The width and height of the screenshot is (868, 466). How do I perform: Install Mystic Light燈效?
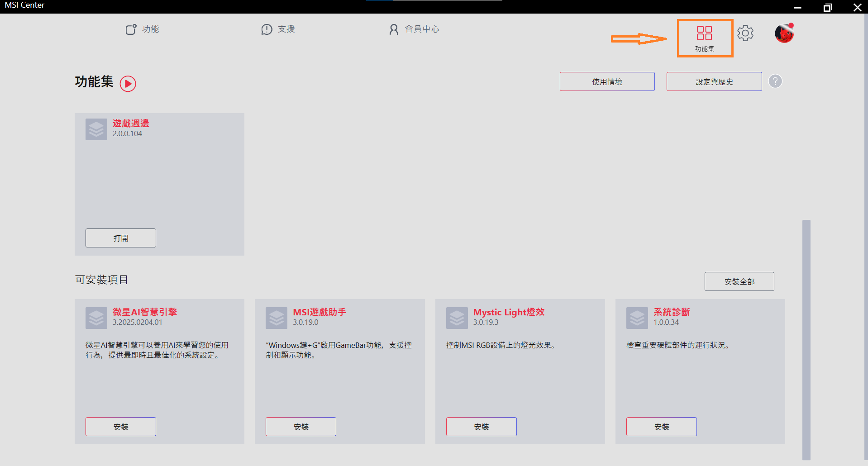pos(482,427)
